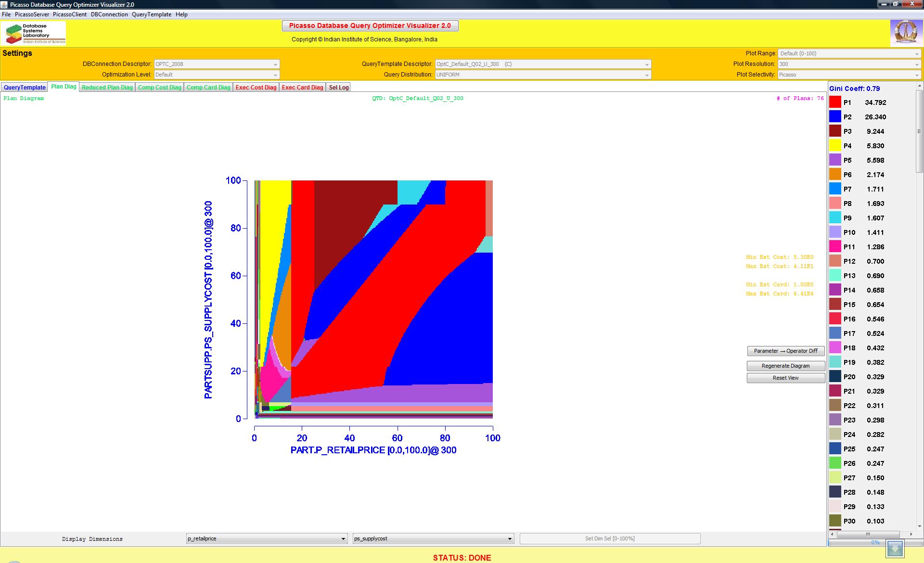The width and height of the screenshot is (924, 563).
Task: Click the Indian Institute of Science emblem
Action: (906, 33)
